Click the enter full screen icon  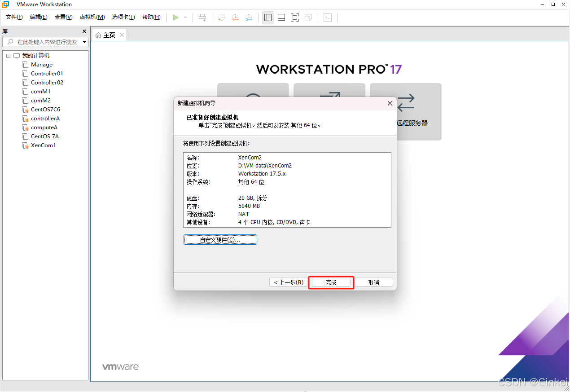[x=295, y=18]
